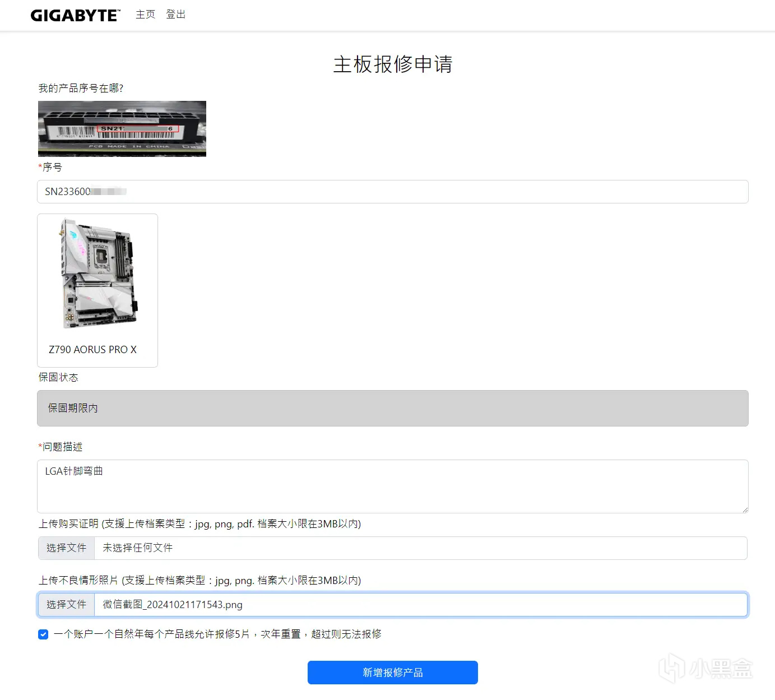This screenshot has height=700, width=775.
Task: Click the 登出 logout link
Action: point(175,15)
